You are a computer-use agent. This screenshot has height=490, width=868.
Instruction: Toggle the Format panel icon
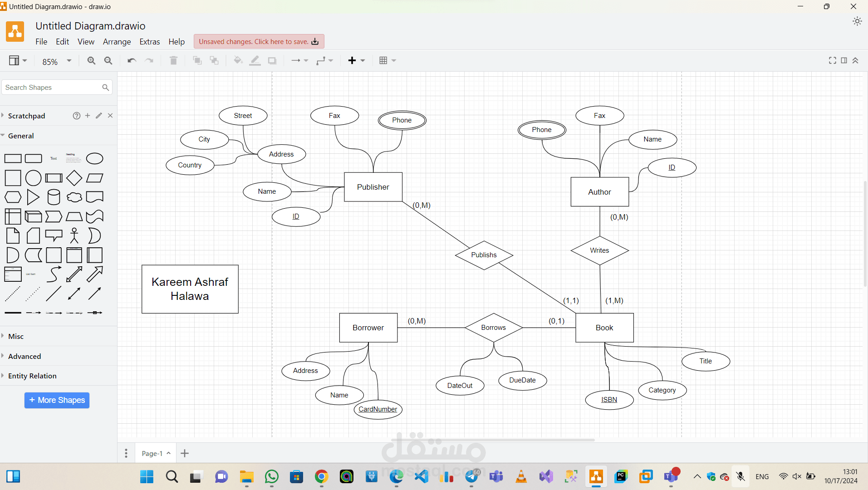tap(844, 61)
